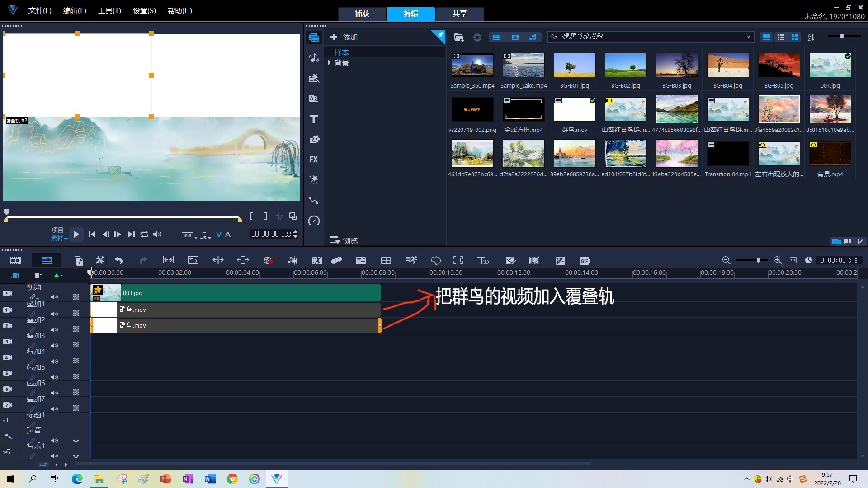Viewport: 868px width, 488px height.
Task: Mute the 视频 video track
Action: 54,297
